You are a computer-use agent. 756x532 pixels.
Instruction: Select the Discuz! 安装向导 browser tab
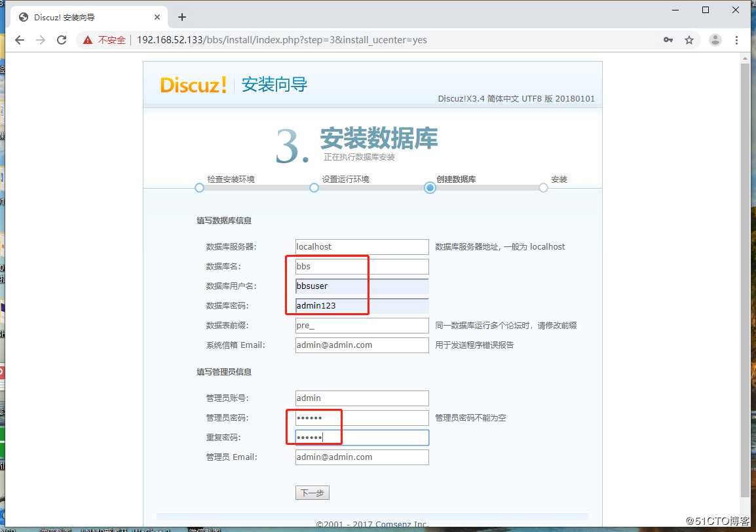pyautogui.click(x=89, y=18)
